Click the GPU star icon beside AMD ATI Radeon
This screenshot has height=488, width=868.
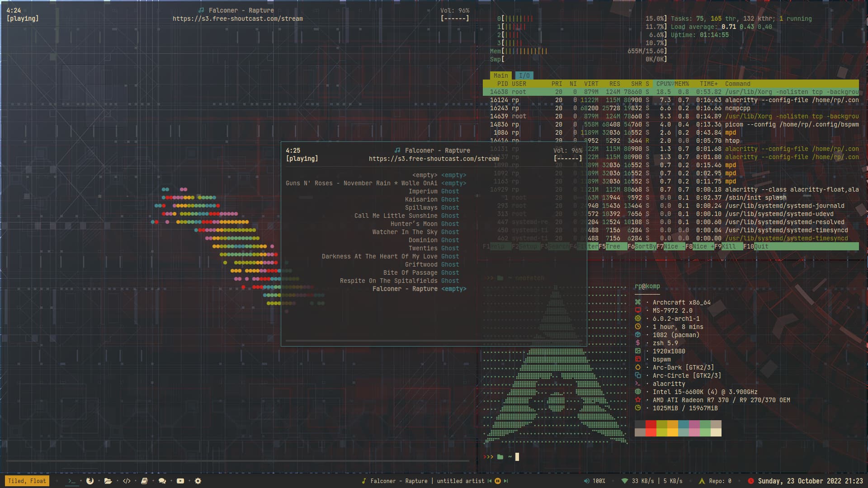point(638,400)
